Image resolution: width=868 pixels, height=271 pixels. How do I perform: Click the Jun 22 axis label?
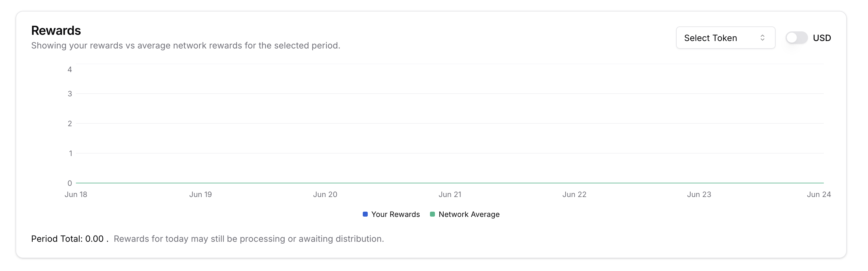pyautogui.click(x=575, y=194)
